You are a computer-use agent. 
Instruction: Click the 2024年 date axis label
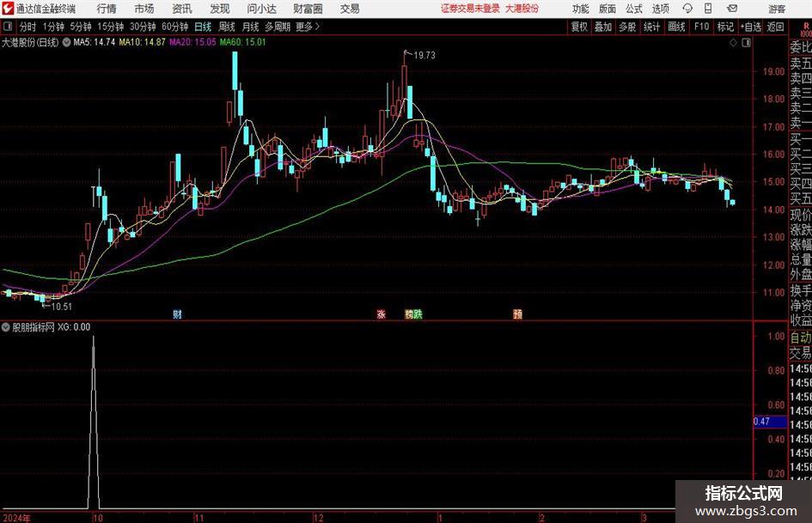click(x=16, y=518)
